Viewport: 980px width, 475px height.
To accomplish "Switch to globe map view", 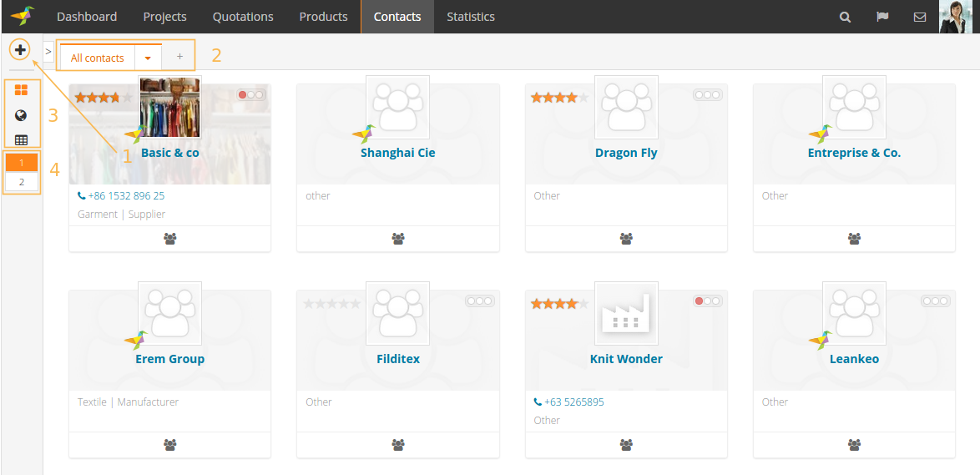I will (x=22, y=115).
